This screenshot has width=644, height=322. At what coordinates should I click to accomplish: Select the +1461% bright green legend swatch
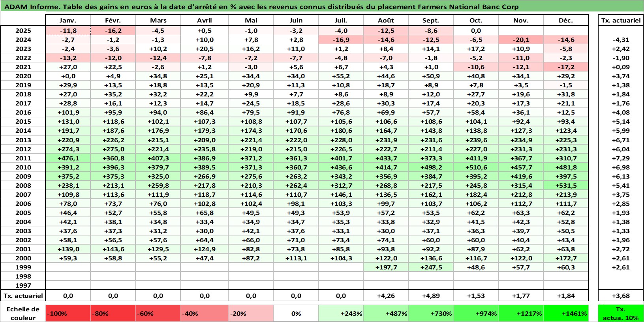pyautogui.click(x=566, y=313)
